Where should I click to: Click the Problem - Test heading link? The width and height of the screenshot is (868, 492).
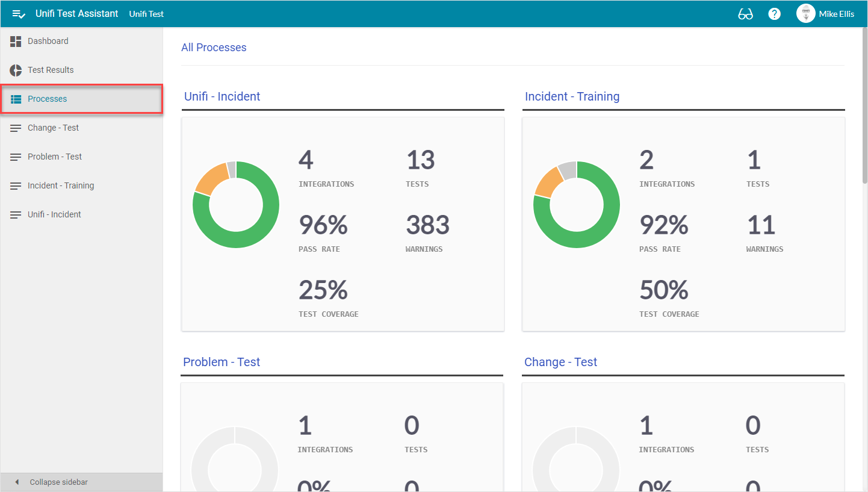click(222, 362)
